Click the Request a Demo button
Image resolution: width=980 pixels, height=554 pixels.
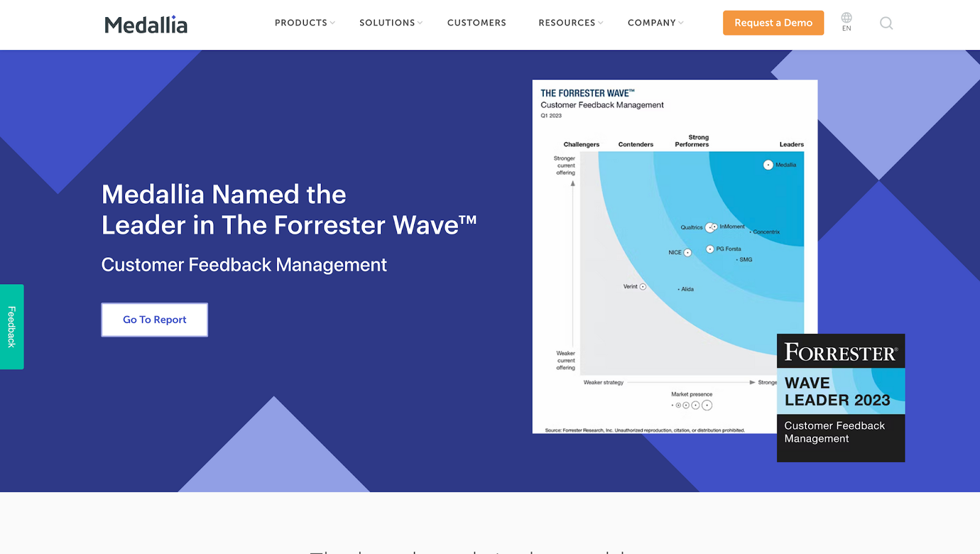tap(773, 23)
